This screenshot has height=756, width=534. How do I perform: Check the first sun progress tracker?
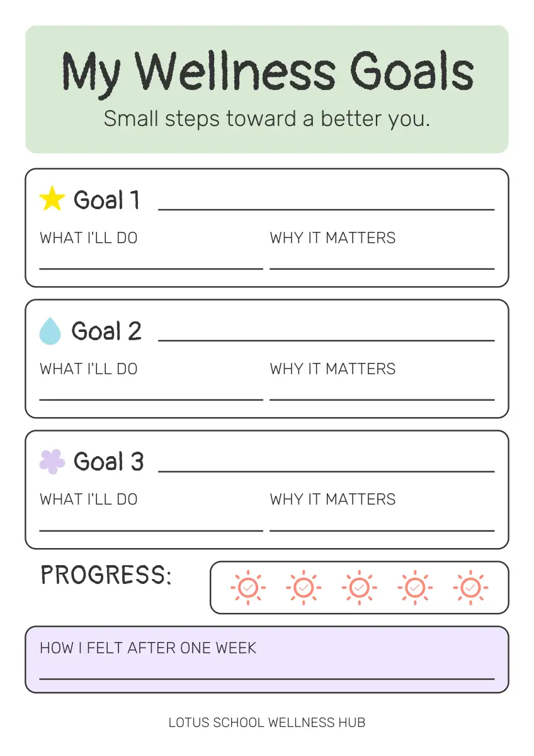pos(248,587)
